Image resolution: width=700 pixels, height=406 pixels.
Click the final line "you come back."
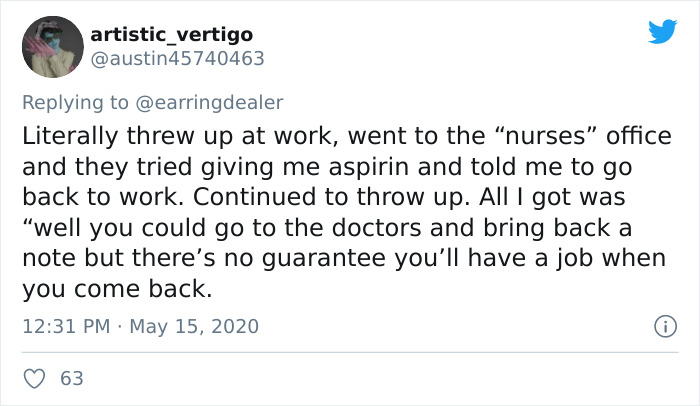117,289
